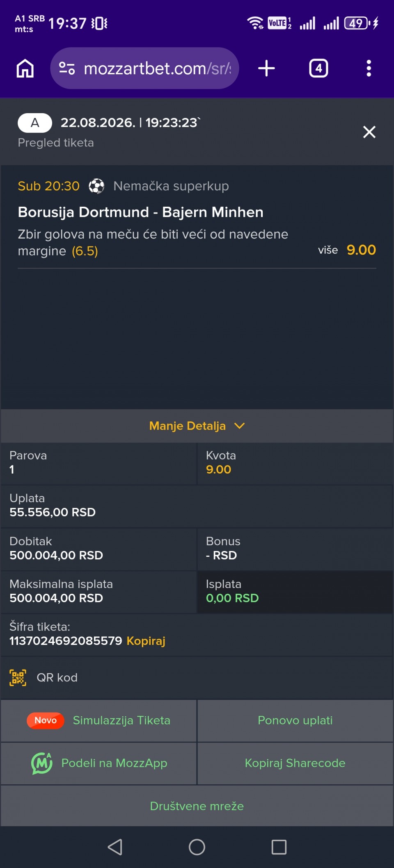Show the ticket QR kod icon

[x=18, y=678]
